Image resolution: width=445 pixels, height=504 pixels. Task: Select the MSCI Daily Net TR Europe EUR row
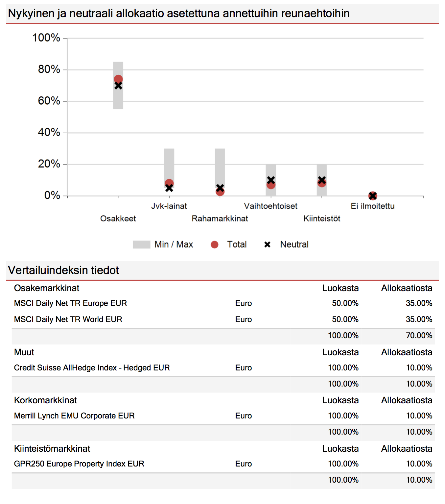point(223,303)
